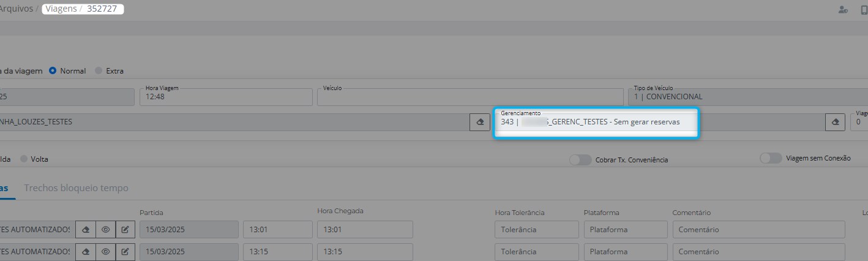Click the Hora Chegada column header

click(x=340, y=211)
